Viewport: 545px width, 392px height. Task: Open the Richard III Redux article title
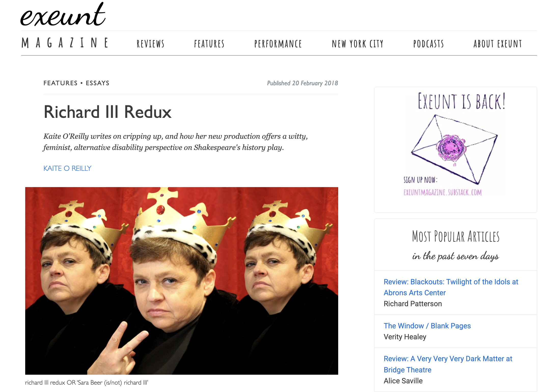pos(107,112)
